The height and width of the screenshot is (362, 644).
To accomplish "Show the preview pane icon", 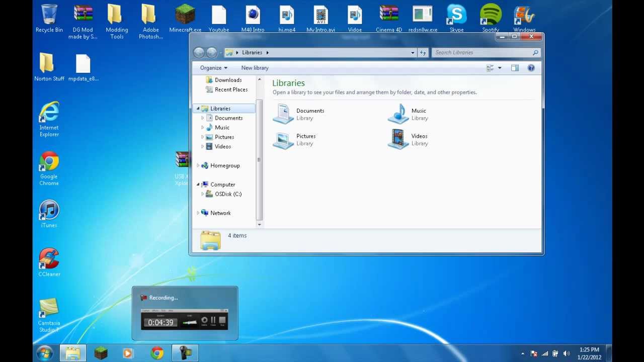I will point(515,68).
